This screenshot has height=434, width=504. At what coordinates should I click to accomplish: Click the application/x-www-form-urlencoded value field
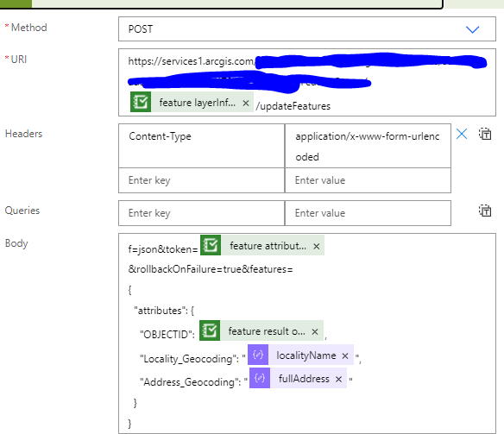click(x=368, y=146)
